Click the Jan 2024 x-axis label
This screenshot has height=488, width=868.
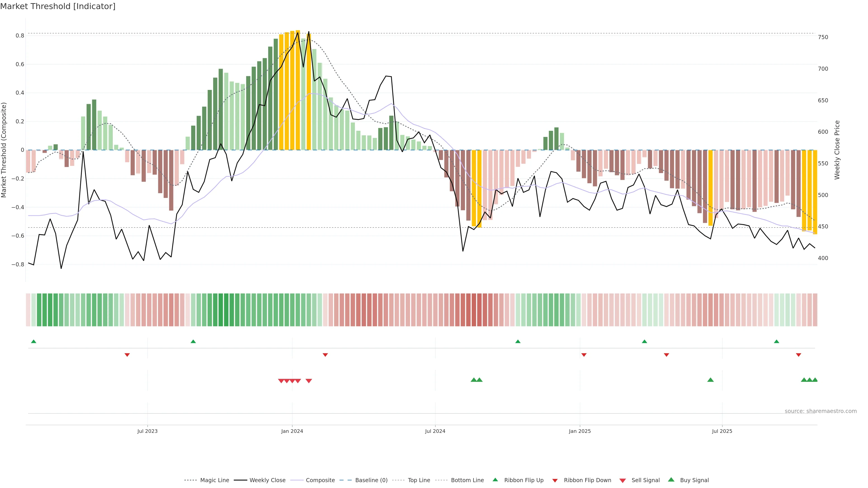292,431
